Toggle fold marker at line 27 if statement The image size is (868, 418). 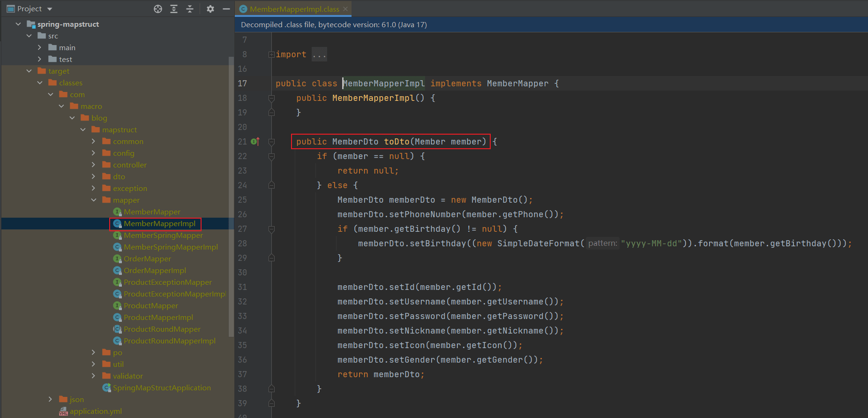[271, 229]
